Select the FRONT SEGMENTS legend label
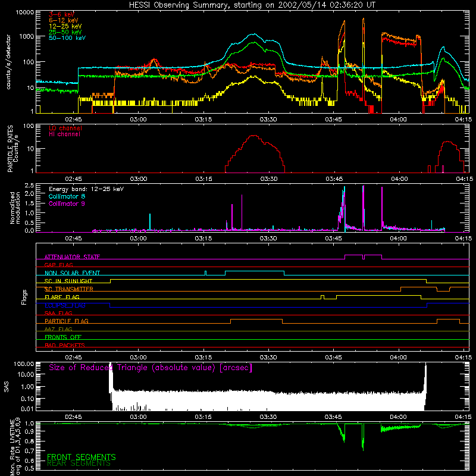476x476 pixels. pyautogui.click(x=81, y=457)
